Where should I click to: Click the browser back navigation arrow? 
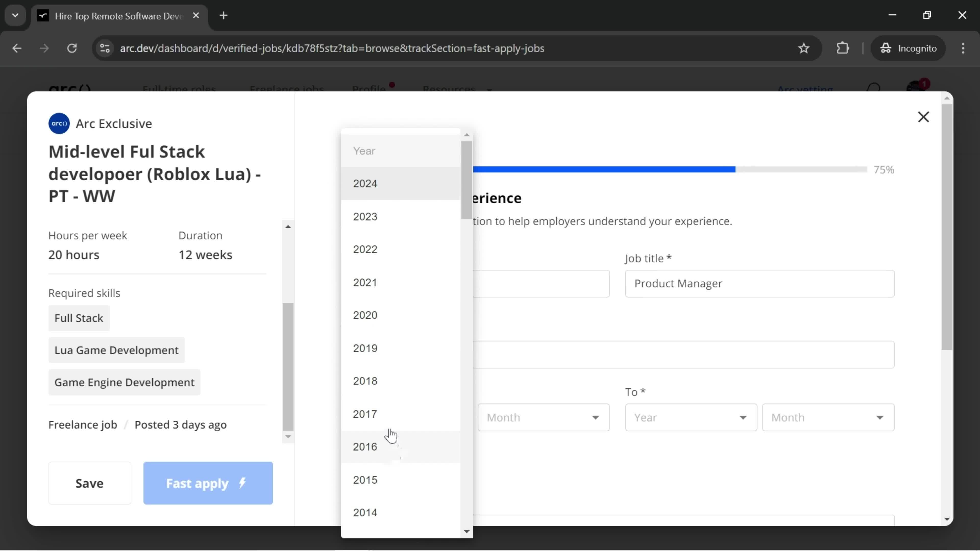coord(17,48)
